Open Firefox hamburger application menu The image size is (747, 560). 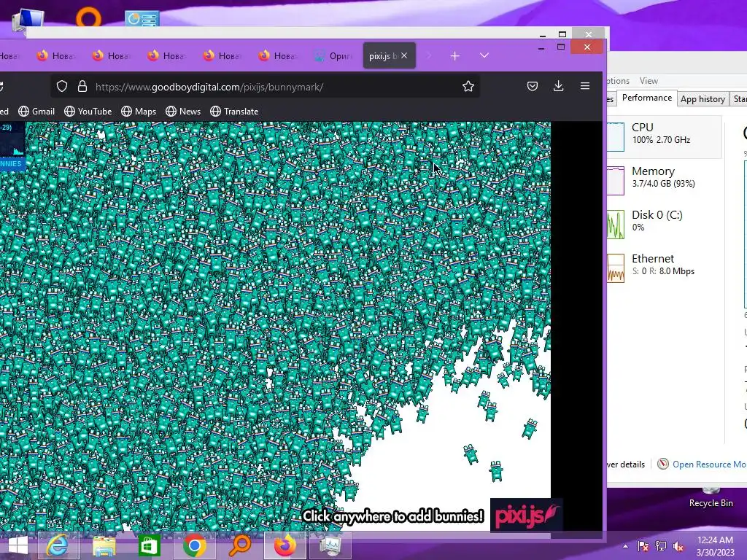click(x=585, y=86)
